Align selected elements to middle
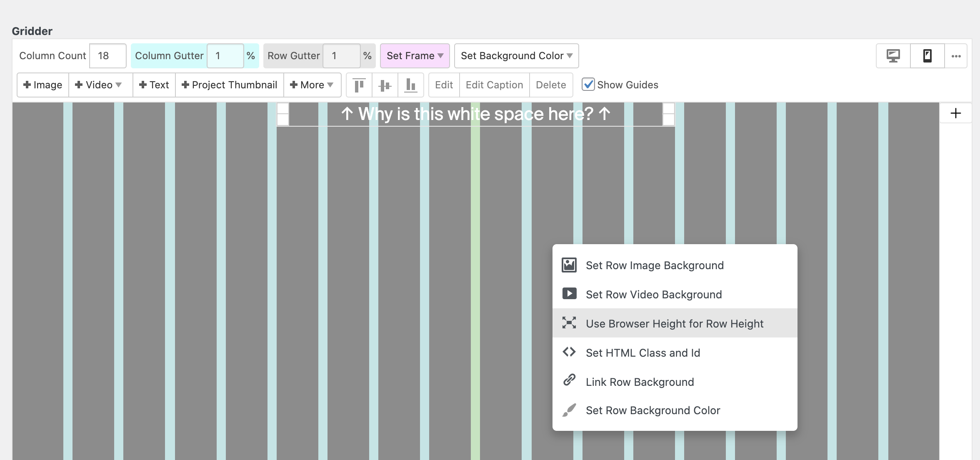This screenshot has height=460, width=980. pyautogui.click(x=385, y=85)
